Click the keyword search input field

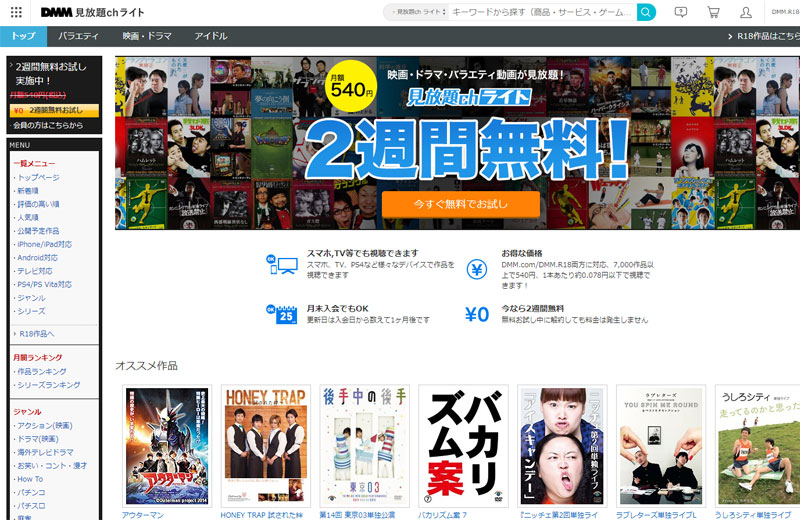(x=542, y=12)
